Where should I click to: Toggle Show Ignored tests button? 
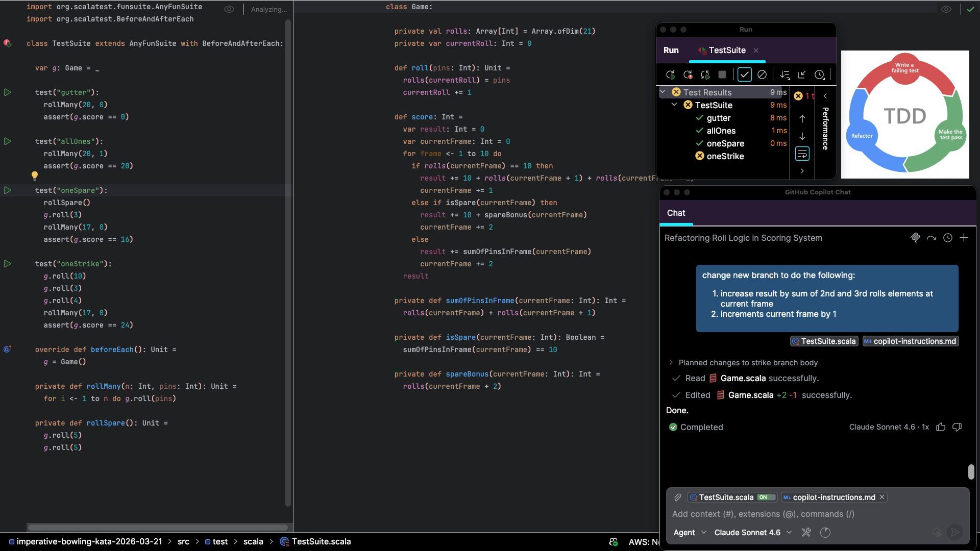[762, 75]
